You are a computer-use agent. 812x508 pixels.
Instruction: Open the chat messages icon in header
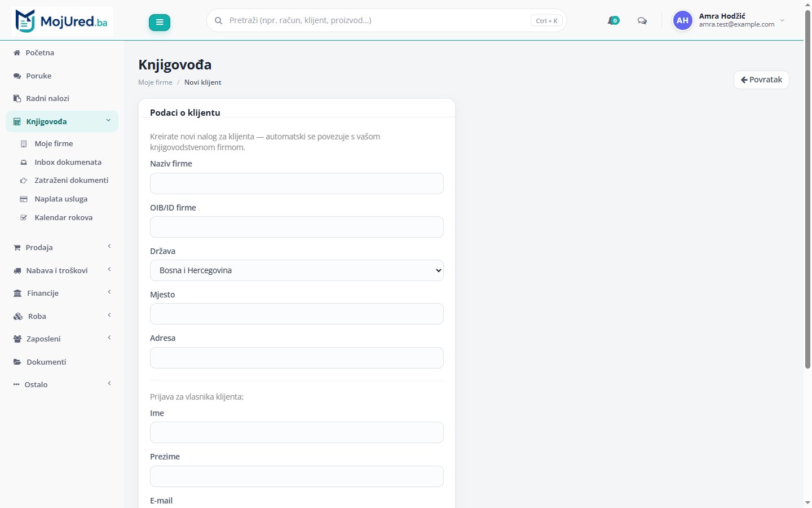[x=642, y=21]
